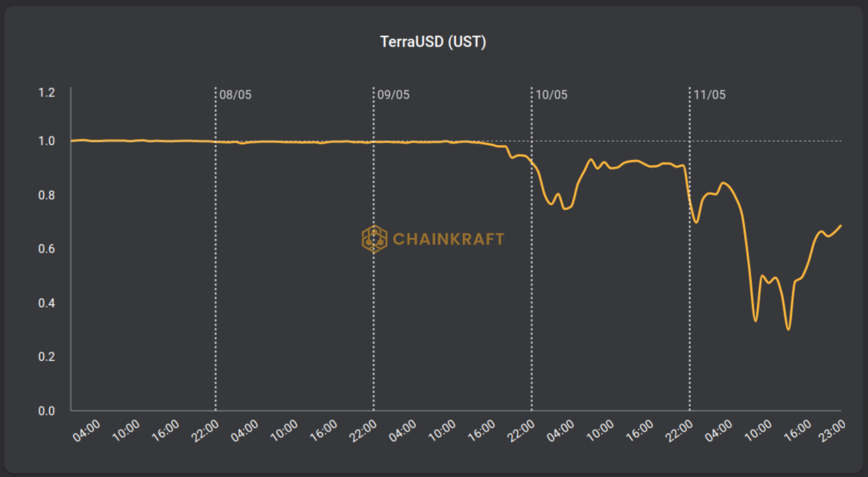Click the lowest point of the price line

click(788, 329)
